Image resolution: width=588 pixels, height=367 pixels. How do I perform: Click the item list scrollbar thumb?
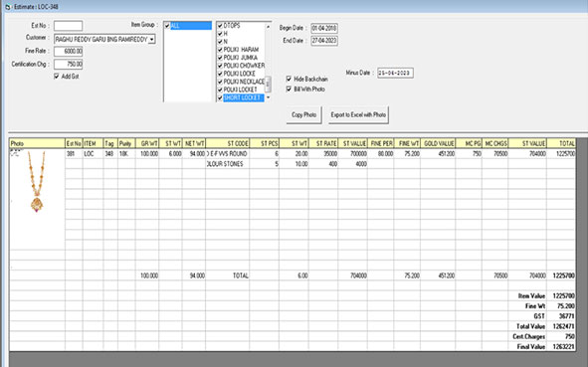pos(268,84)
